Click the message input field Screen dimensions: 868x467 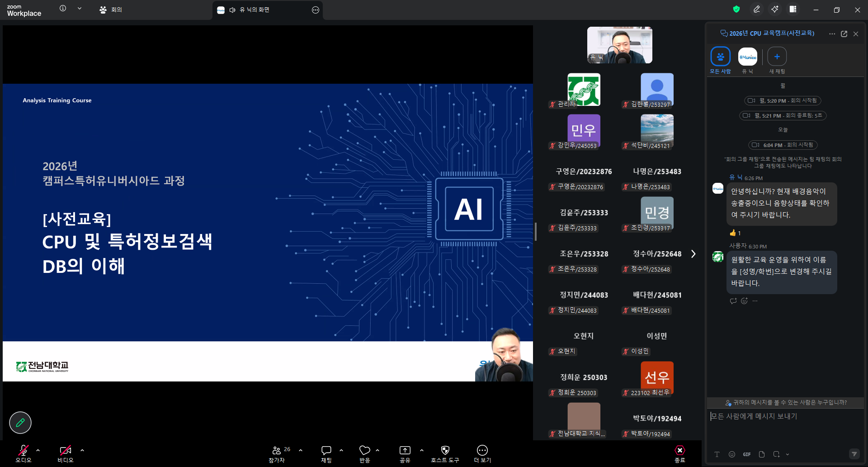pyautogui.click(x=785, y=427)
